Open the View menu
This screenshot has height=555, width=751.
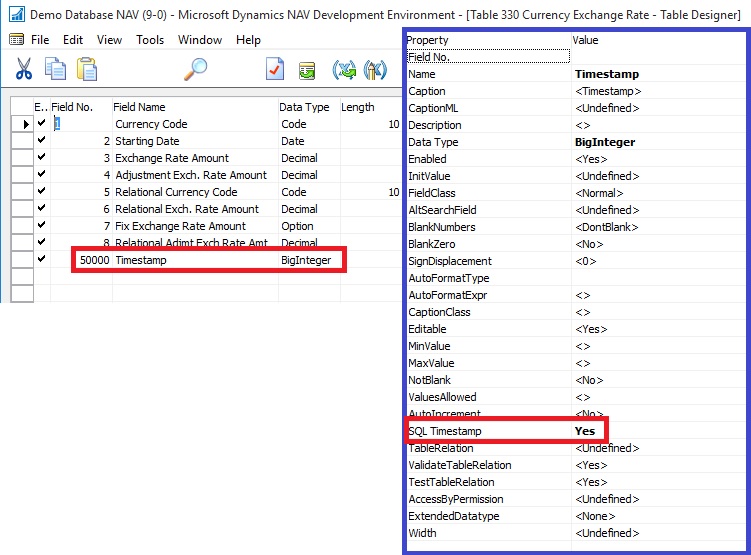click(109, 40)
